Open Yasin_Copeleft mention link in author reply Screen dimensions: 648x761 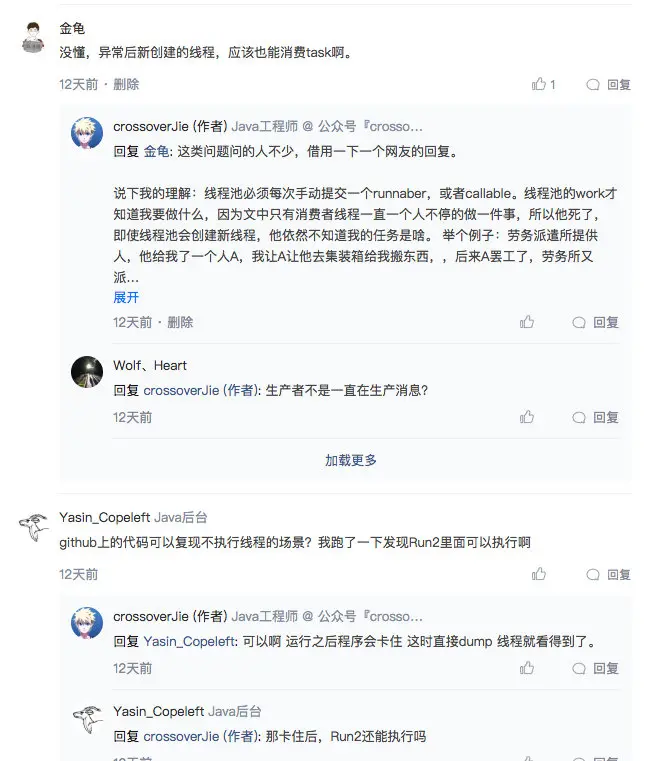click(189, 642)
